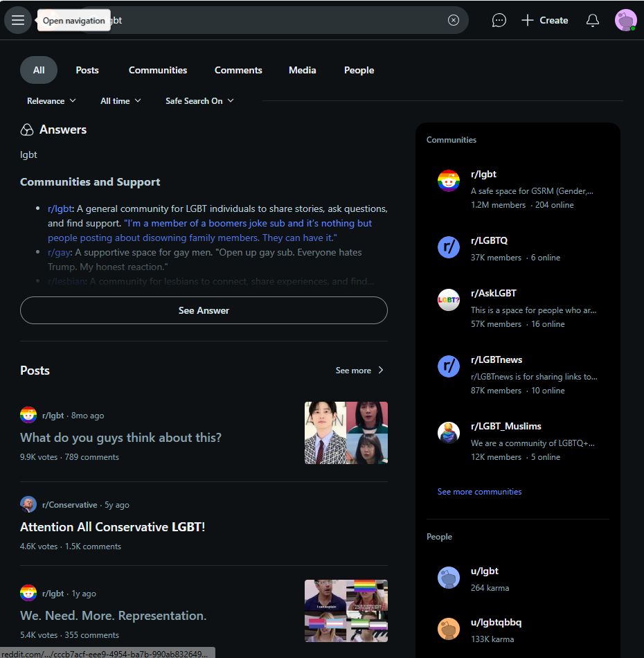The height and width of the screenshot is (658, 644).
Task: Open the u/lgbt profile name
Action: click(x=485, y=571)
